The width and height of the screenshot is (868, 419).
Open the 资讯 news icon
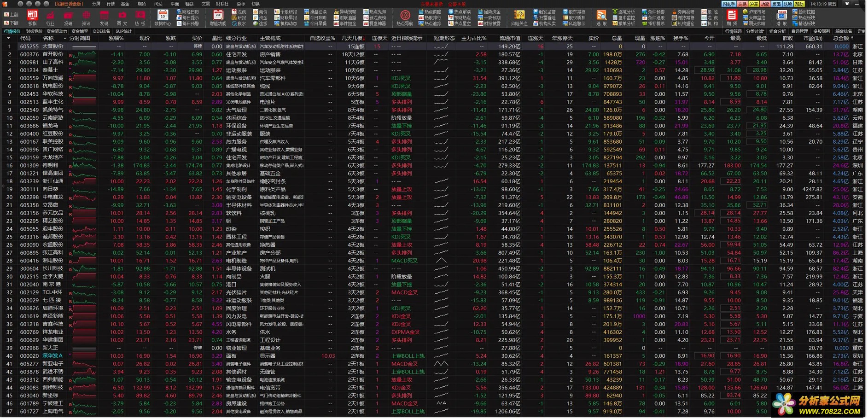point(86,17)
